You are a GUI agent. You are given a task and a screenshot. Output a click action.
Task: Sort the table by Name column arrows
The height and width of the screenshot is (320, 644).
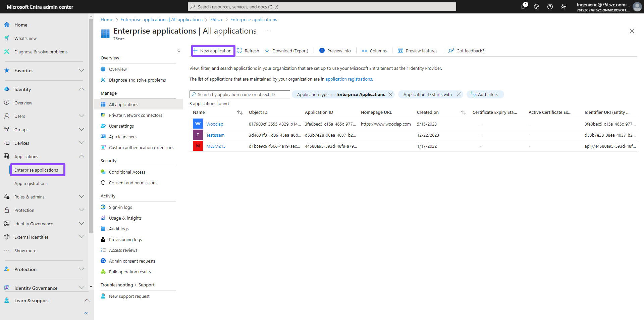coord(240,112)
